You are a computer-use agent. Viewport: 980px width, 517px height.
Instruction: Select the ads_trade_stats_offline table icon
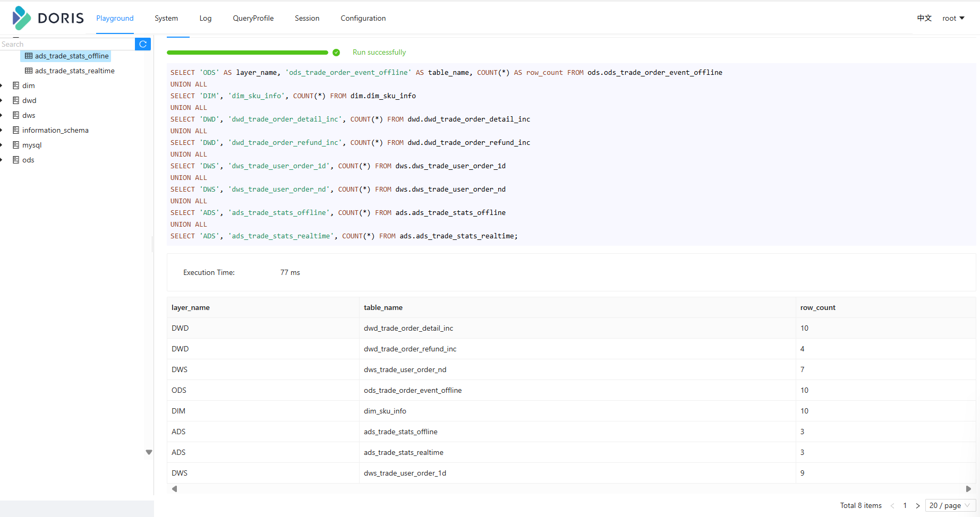pyautogui.click(x=29, y=56)
